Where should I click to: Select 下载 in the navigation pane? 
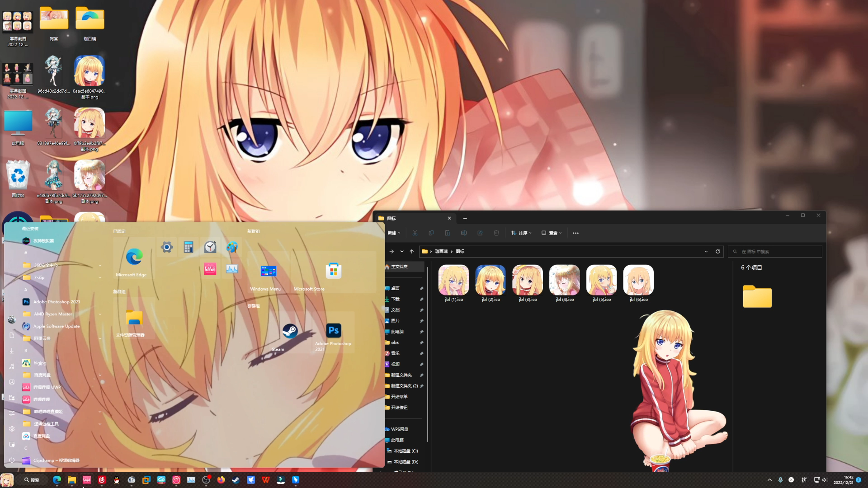396,299
